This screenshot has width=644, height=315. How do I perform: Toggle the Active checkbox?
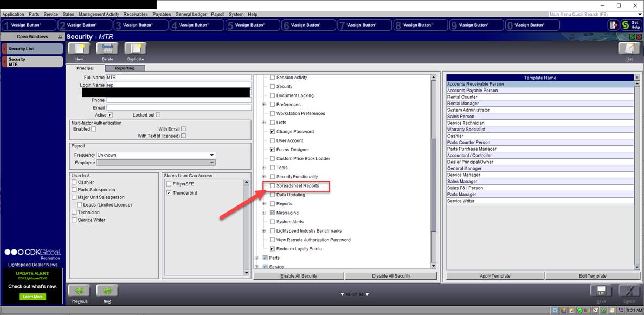tap(110, 115)
